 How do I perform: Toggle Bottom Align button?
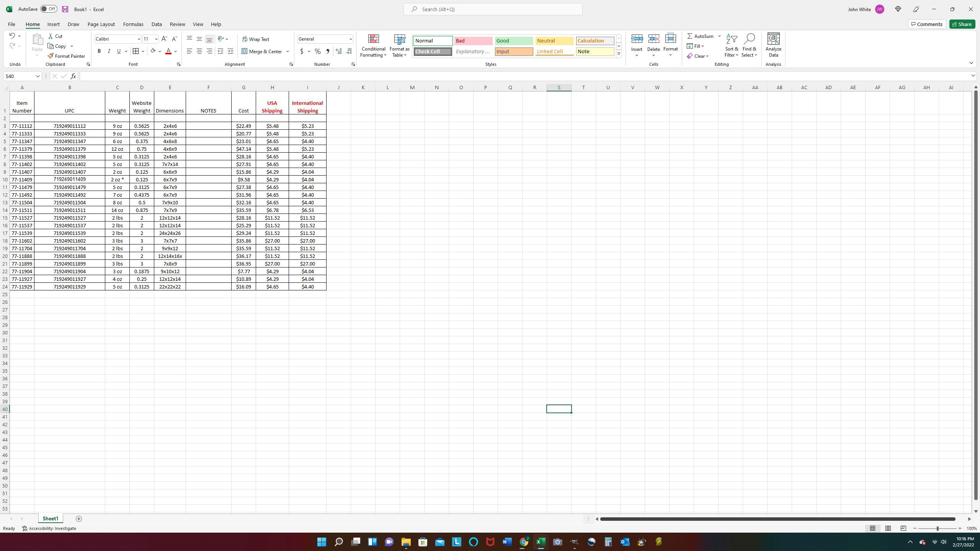(209, 39)
